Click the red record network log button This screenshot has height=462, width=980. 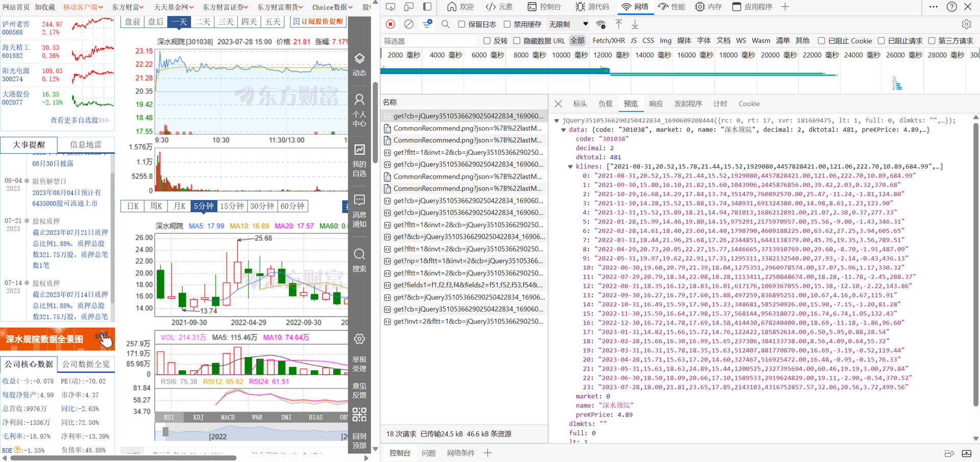click(x=390, y=24)
